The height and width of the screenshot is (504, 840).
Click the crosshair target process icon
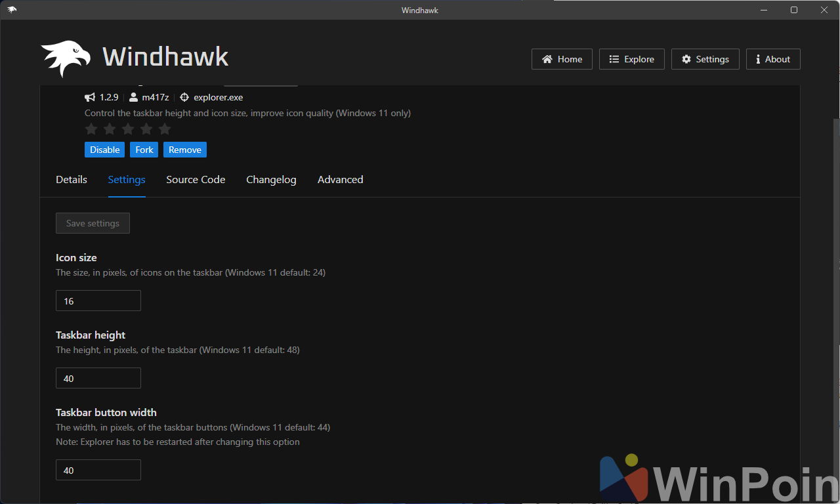click(x=184, y=97)
